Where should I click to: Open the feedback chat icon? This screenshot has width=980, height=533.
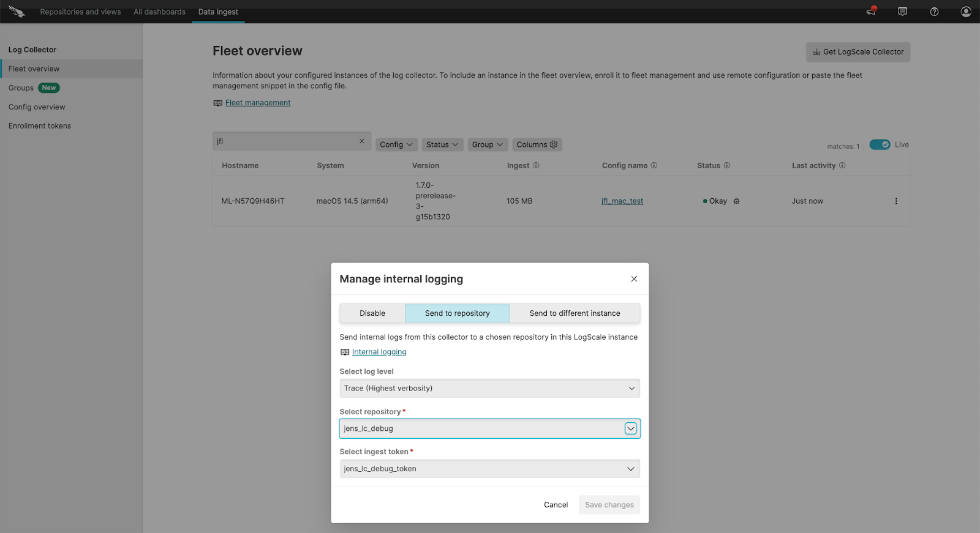click(x=902, y=12)
